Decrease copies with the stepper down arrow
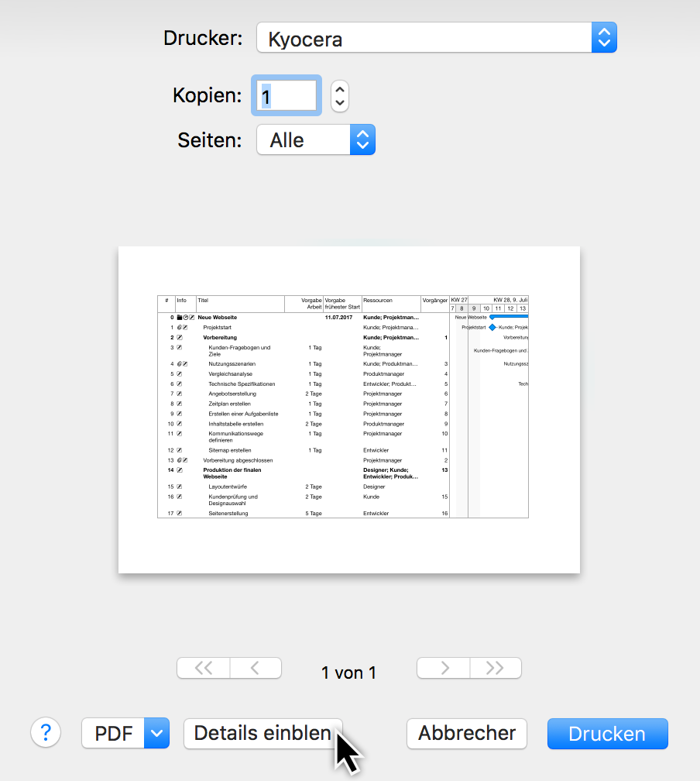Viewport: 700px width, 781px height. [340, 104]
